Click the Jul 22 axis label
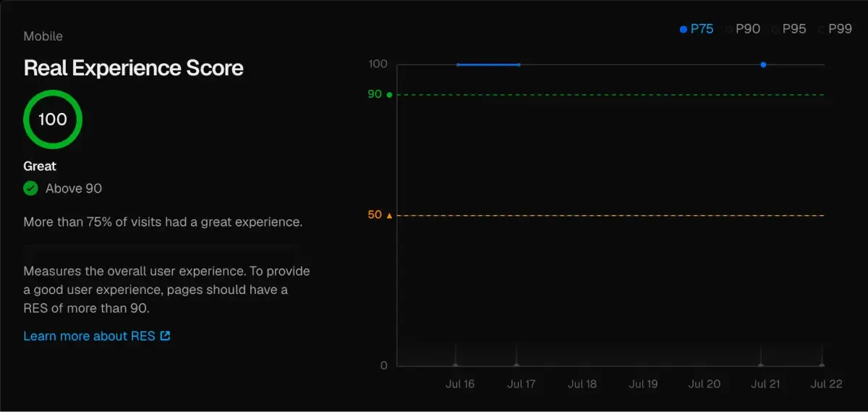 827,384
